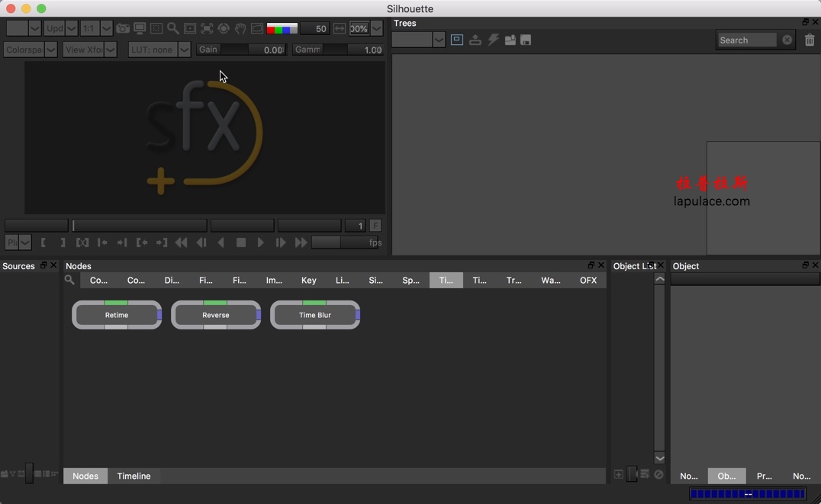Select the hand pan tool
This screenshot has width=821, height=504.
click(240, 29)
